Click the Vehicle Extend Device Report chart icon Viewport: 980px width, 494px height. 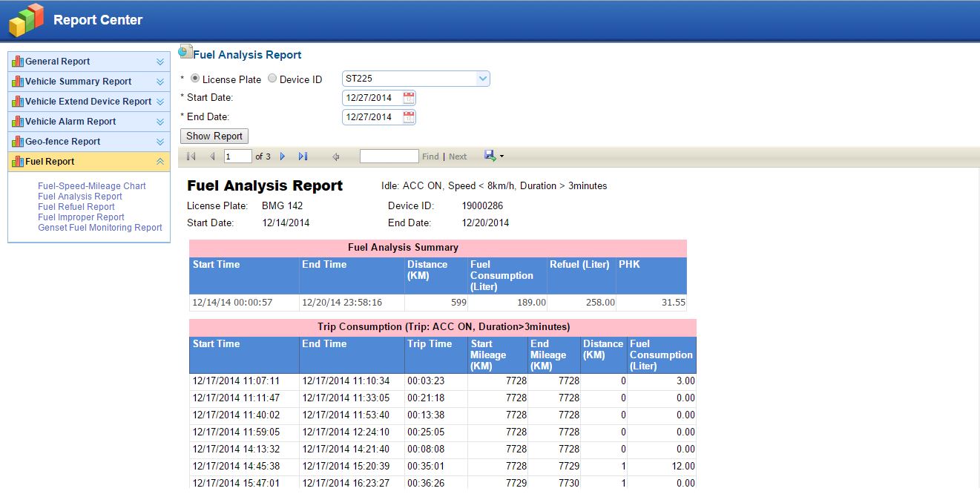coord(18,102)
